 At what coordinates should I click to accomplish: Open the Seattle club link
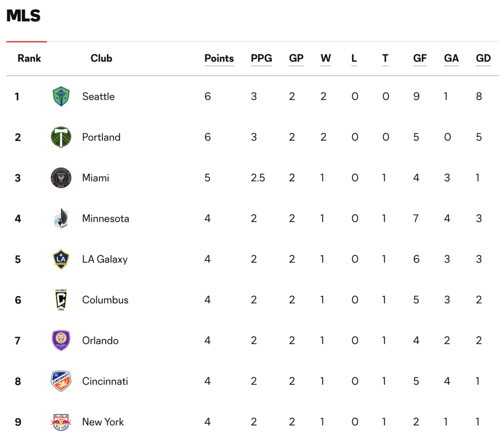(x=98, y=96)
